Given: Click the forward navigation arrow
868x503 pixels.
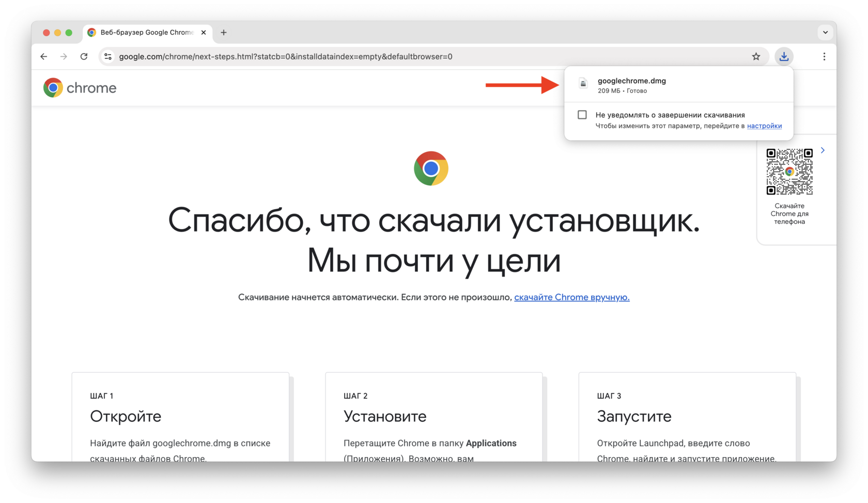Looking at the screenshot, I should [x=64, y=57].
